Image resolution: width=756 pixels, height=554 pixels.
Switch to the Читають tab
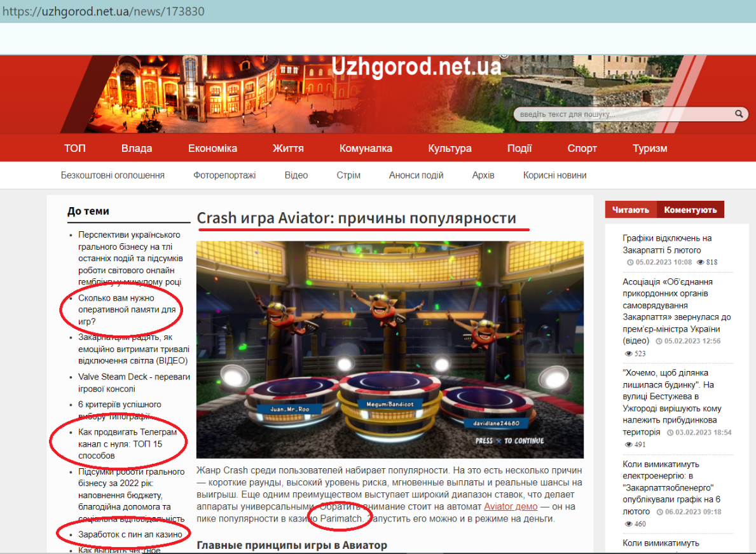tap(631, 210)
